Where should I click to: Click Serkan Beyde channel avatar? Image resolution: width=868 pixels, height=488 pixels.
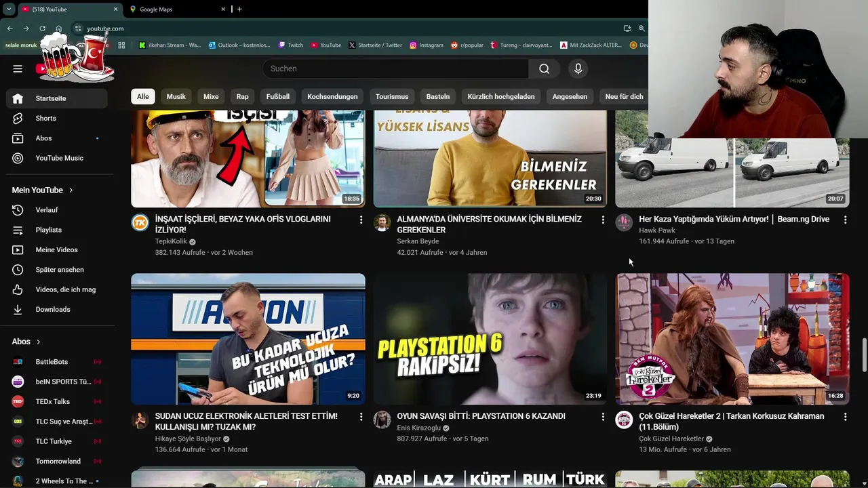click(382, 223)
